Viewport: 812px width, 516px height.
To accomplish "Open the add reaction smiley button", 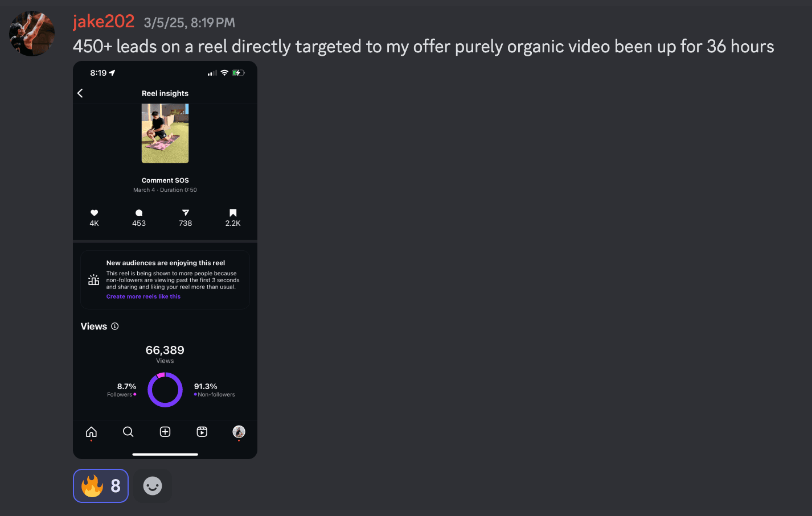I will pos(153,486).
